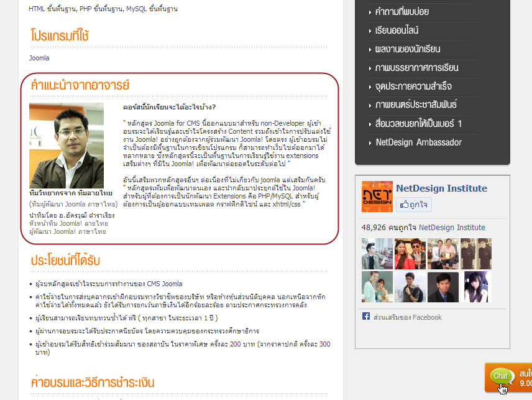Open the จุดประกายความสำเร็จ sidebar menu item
532x400 pixels.
[x=413, y=86]
